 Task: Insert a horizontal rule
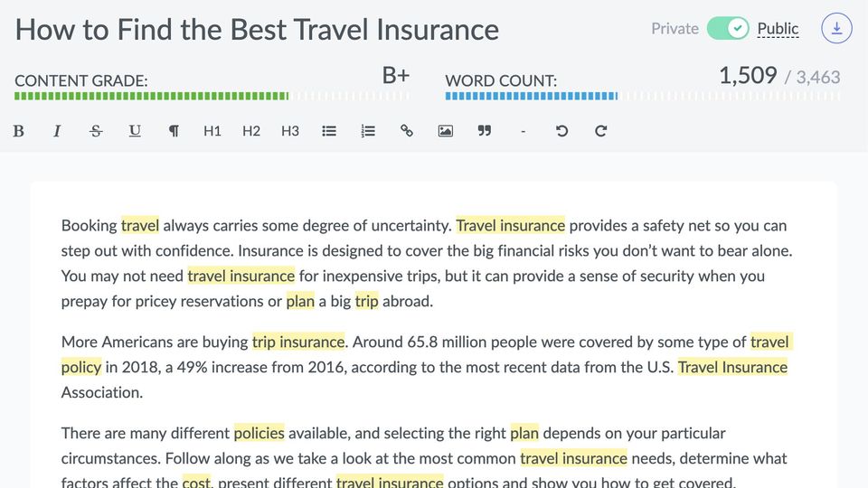523,131
